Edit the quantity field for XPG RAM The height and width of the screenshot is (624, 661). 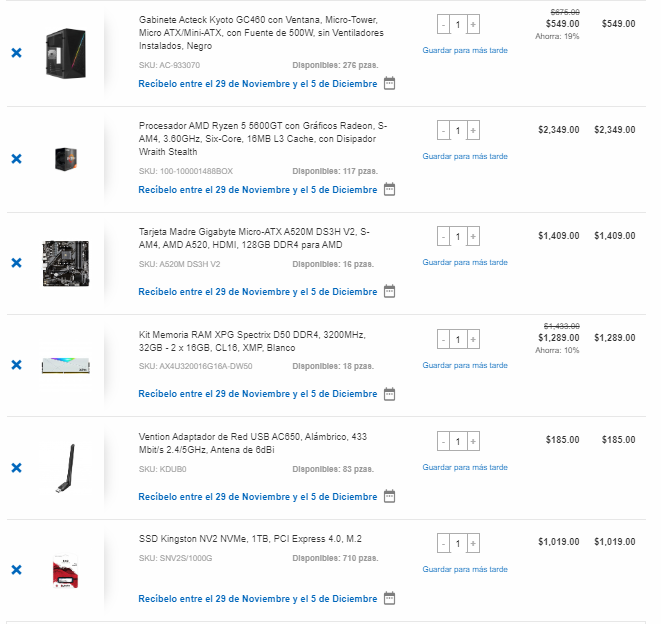(458, 339)
